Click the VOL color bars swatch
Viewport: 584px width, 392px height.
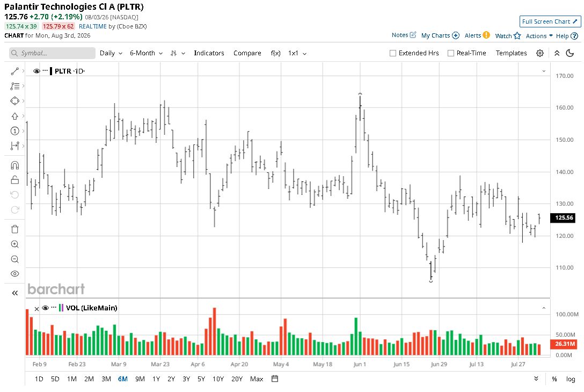pos(61,308)
